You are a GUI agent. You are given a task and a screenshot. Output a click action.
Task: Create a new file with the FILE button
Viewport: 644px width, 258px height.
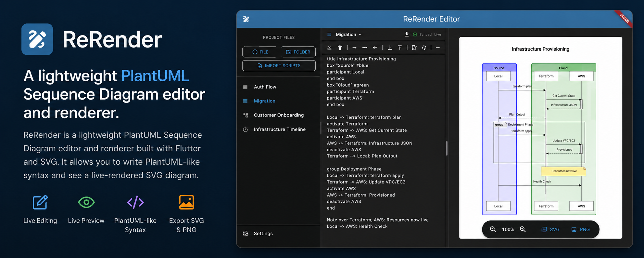(260, 52)
